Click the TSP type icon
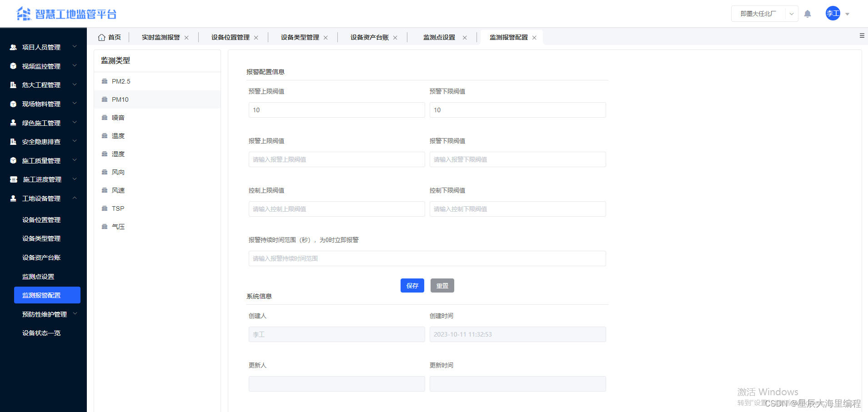This screenshot has height=412, width=868. (x=105, y=208)
